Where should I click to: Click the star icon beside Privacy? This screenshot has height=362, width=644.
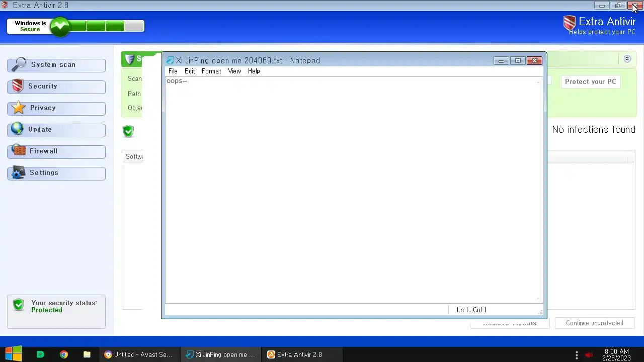point(19,107)
